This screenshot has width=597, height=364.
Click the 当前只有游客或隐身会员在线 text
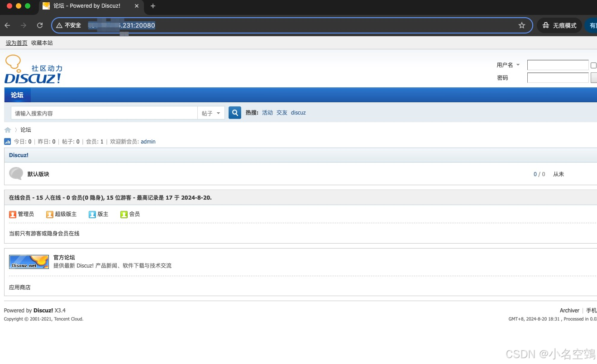[44, 234]
